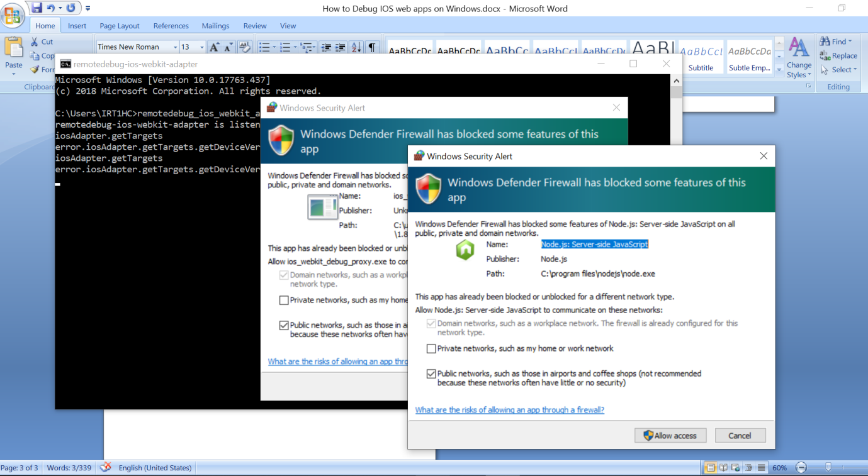The width and height of the screenshot is (868, 476).
Task: Switch to Full Screen Reading view
Action: tap(724, 468)
